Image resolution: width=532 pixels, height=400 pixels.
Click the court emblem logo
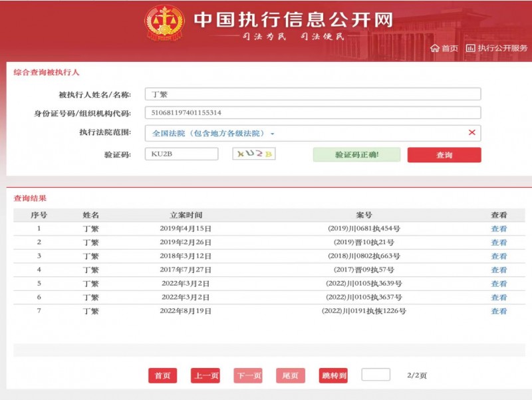click(x=164, y=24)
